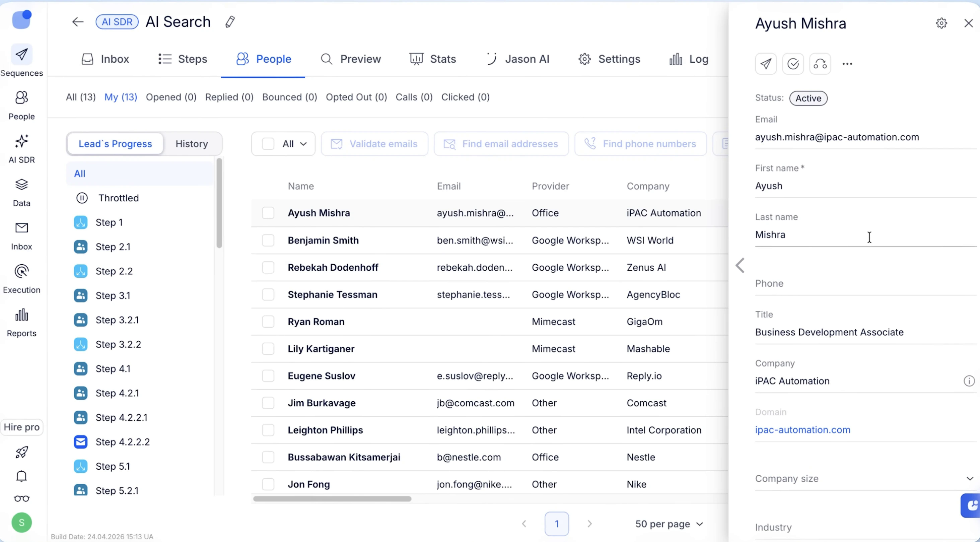Go to the next page arrow
980x542 pixels.
[x=589, y=524]
